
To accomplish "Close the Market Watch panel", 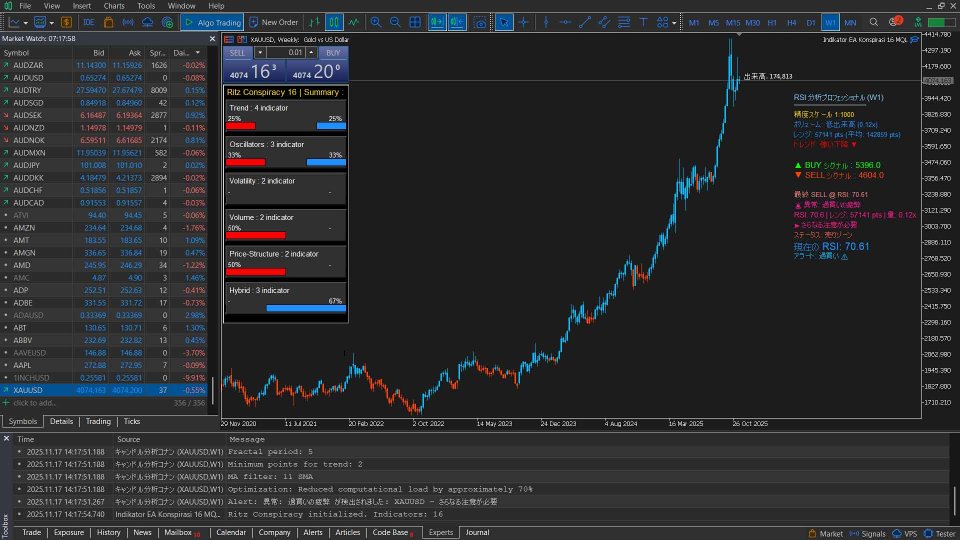I will pos(212,39).
